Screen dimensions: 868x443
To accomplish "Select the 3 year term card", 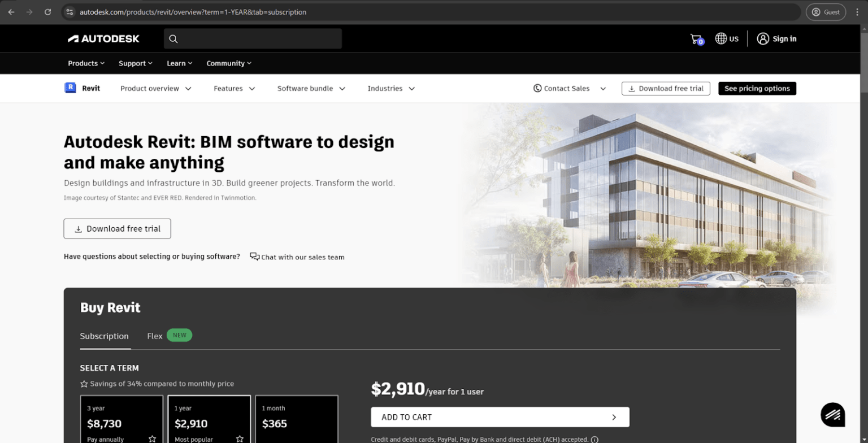I will 121,419.
